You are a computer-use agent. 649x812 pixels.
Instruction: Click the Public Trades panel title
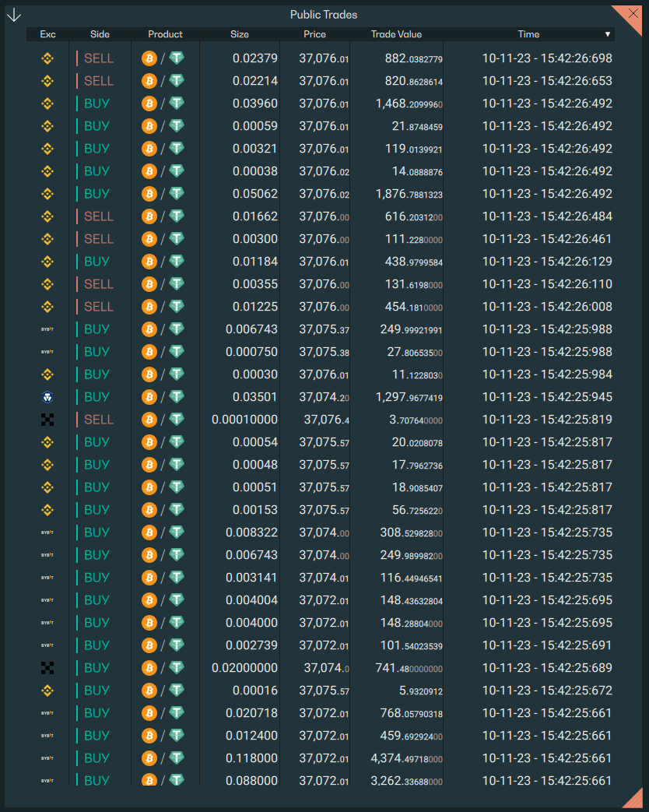point(324,15)
